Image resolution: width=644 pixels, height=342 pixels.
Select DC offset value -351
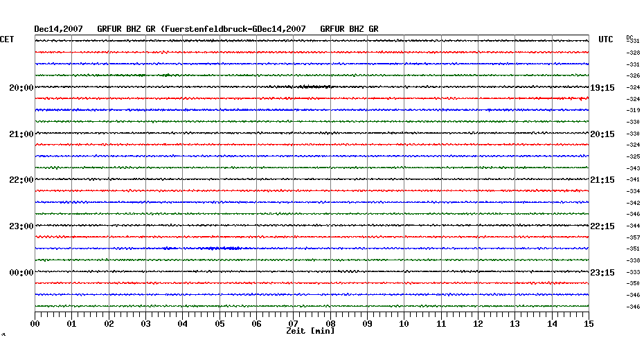(633, 249)
